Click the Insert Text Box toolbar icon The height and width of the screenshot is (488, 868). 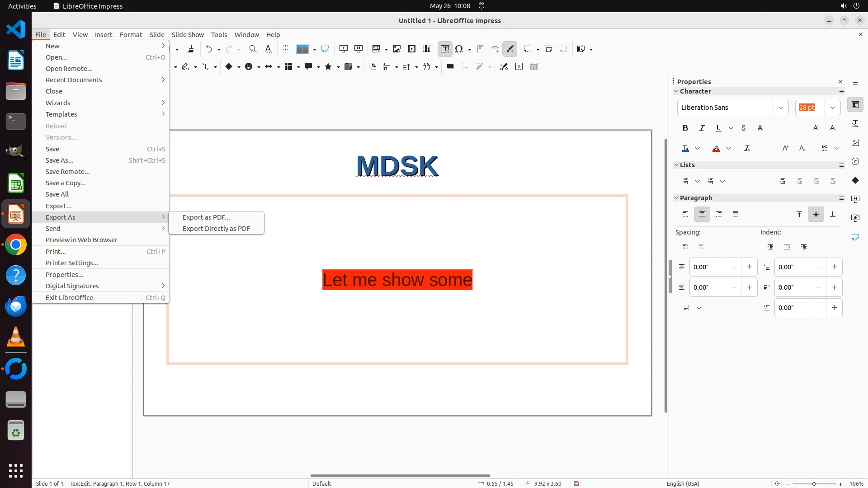coord(445,49)
